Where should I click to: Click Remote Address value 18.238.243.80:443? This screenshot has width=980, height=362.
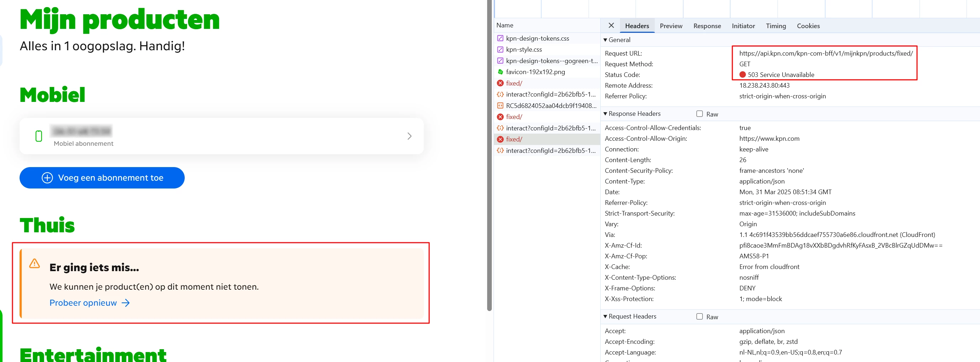[764, 86]
